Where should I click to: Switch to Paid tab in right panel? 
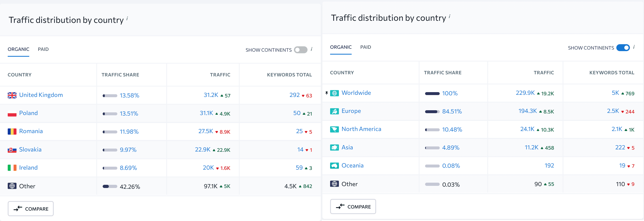point(366,47)
